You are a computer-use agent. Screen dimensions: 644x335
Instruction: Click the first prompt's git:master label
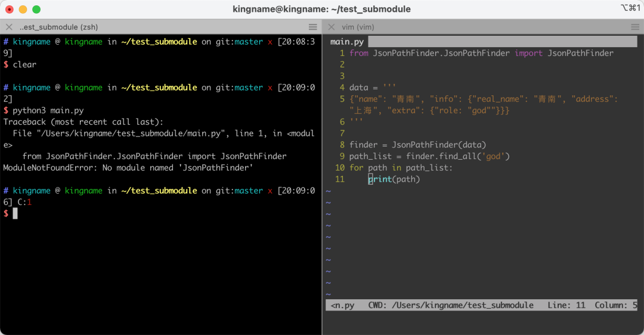(240, 42)
